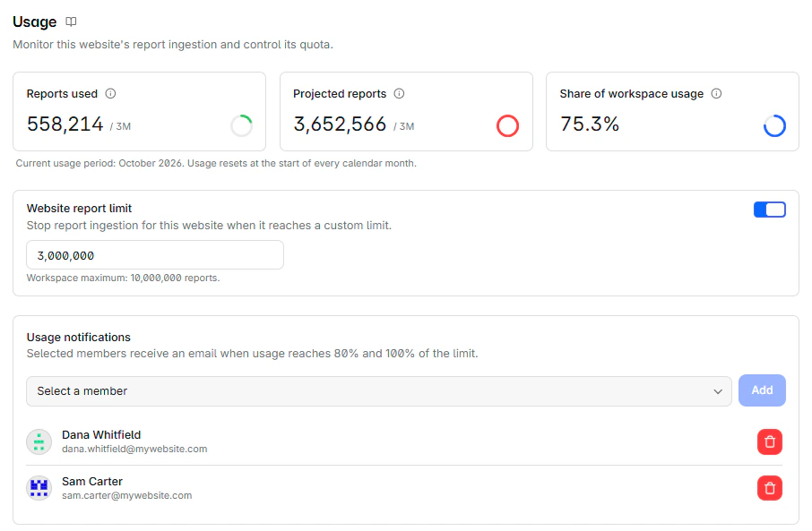Click the Usage page heading
Screen dimensions: 812x531
coord(35,21)
